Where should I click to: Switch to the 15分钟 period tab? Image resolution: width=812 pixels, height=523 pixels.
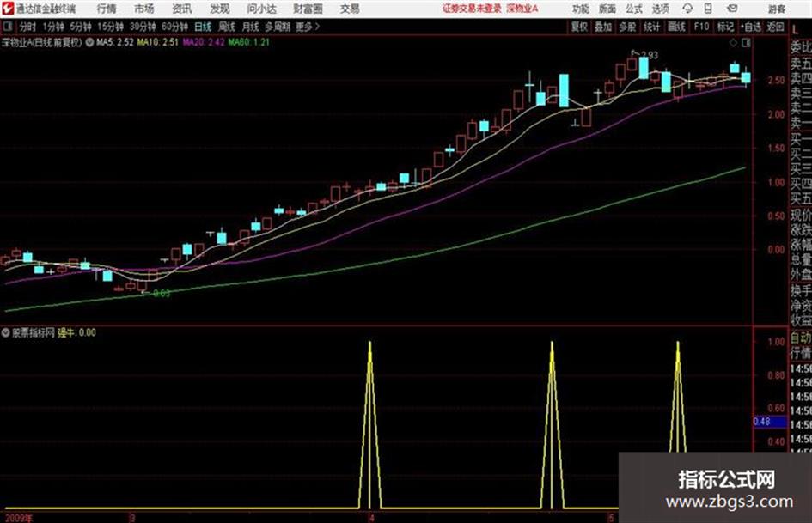111,27
